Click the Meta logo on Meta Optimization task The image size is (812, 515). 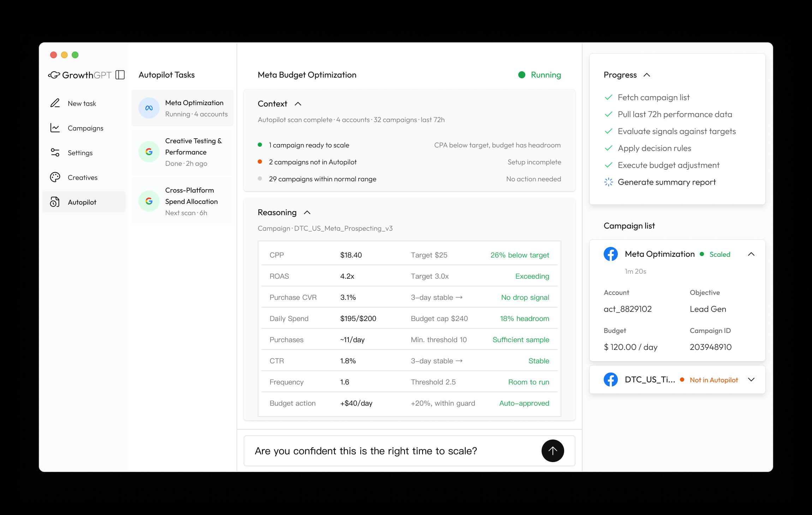[149, 108]
